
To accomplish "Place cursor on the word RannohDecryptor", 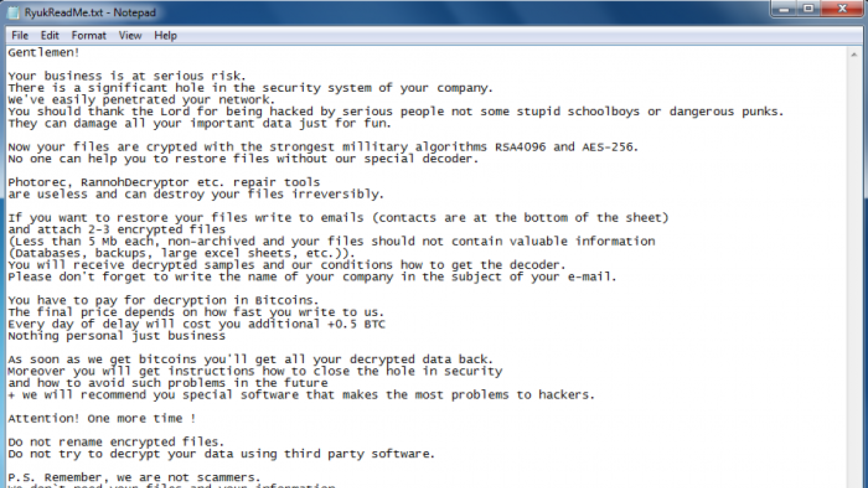I will 135,182.
